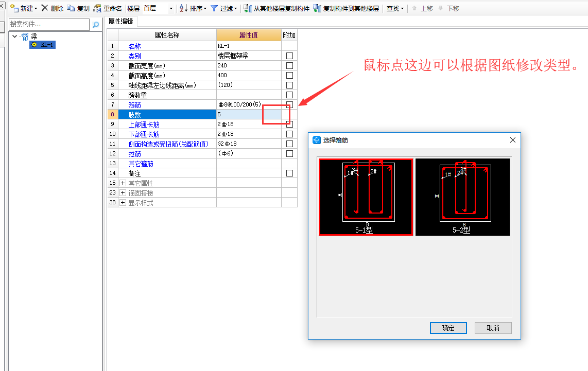This screenshot has width=588, height=371.
Task: Click the 上部通长筋 property name
Action: pos(144,125)
